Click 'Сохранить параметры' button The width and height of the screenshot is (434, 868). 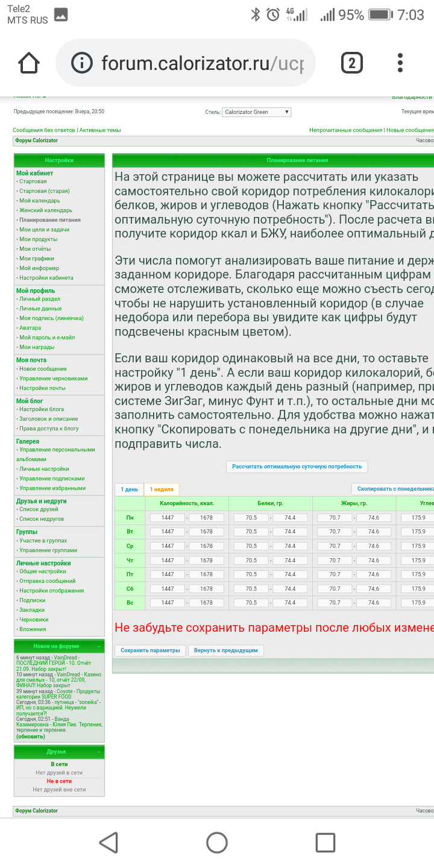(x=150, y=650)
